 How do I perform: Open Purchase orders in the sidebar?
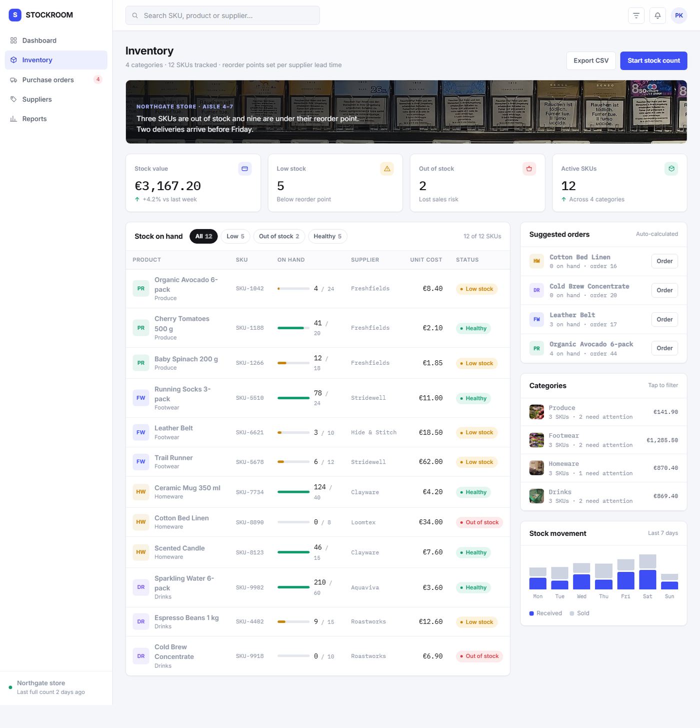56,80
